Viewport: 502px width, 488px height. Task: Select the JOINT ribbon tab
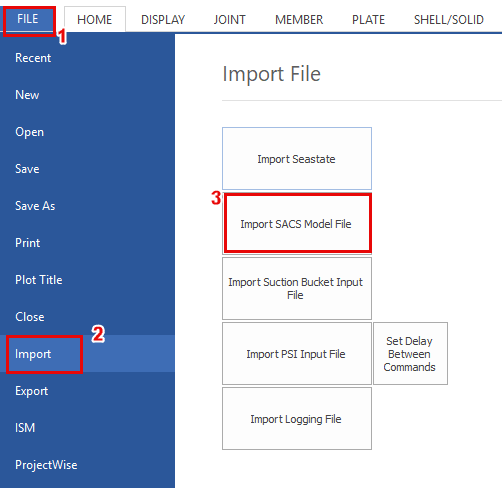[x=230, y=20]
